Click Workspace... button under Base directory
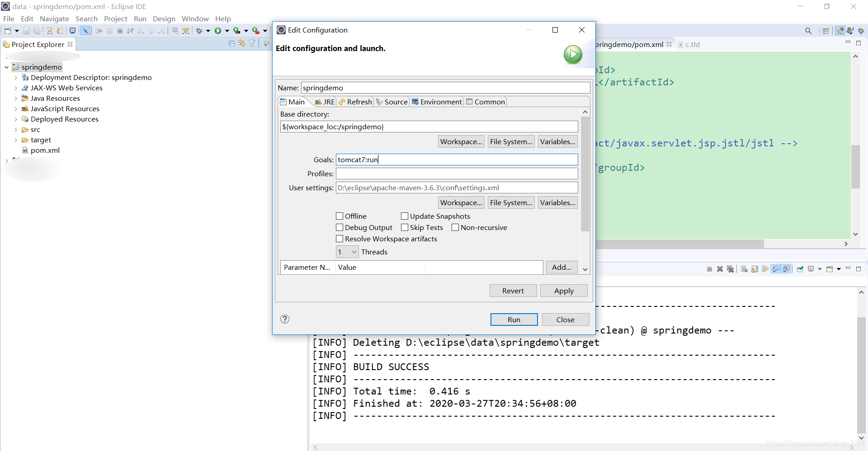Screen dimensions: 868x451 [461, 141]
